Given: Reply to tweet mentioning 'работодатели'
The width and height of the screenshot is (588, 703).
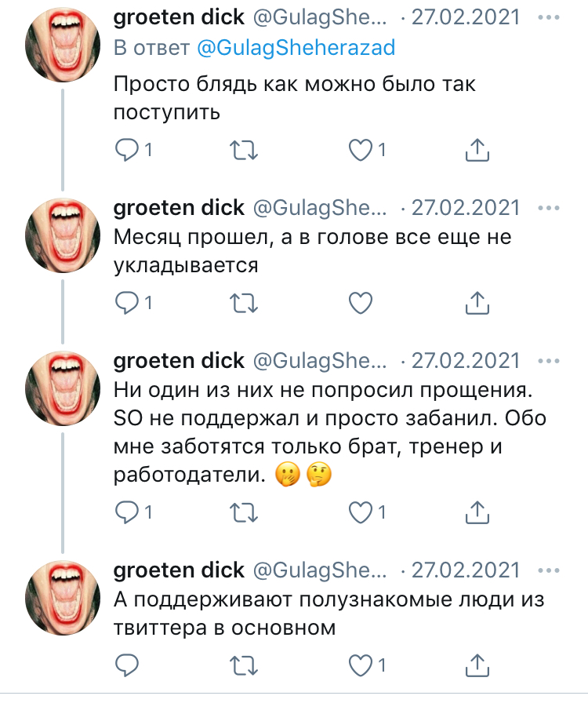Looking at the screenshot, I should (126, 512).
